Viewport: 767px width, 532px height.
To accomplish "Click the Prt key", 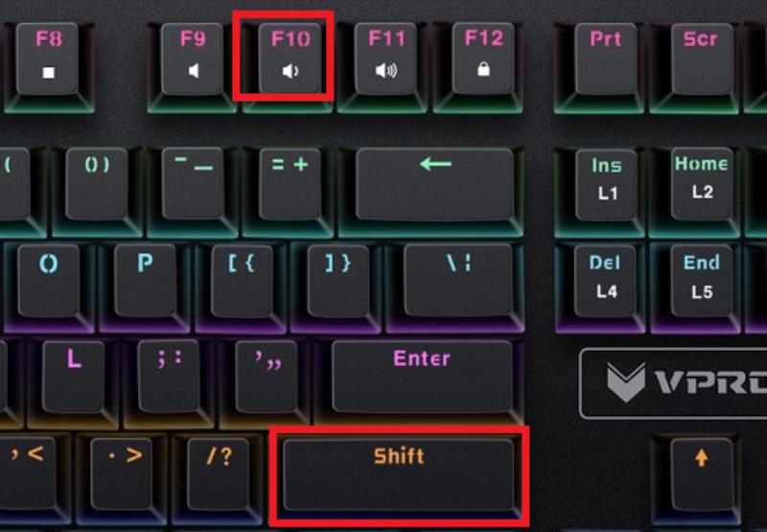I will pos(606,58).
